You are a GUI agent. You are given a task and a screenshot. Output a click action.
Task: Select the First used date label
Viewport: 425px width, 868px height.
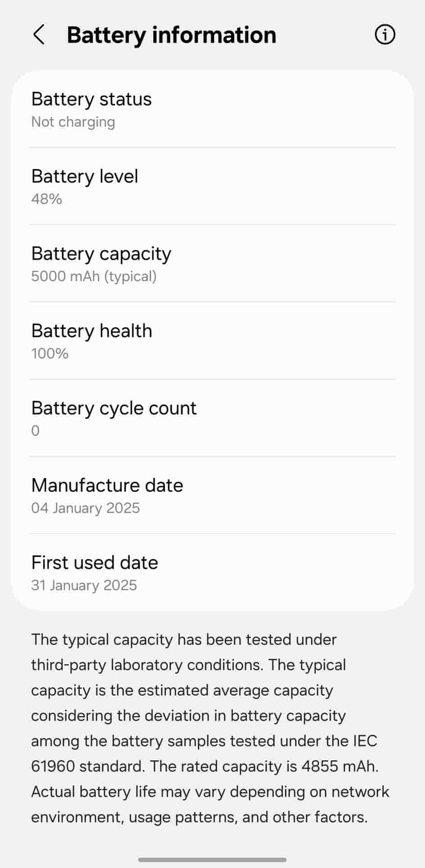pos(94,563)
